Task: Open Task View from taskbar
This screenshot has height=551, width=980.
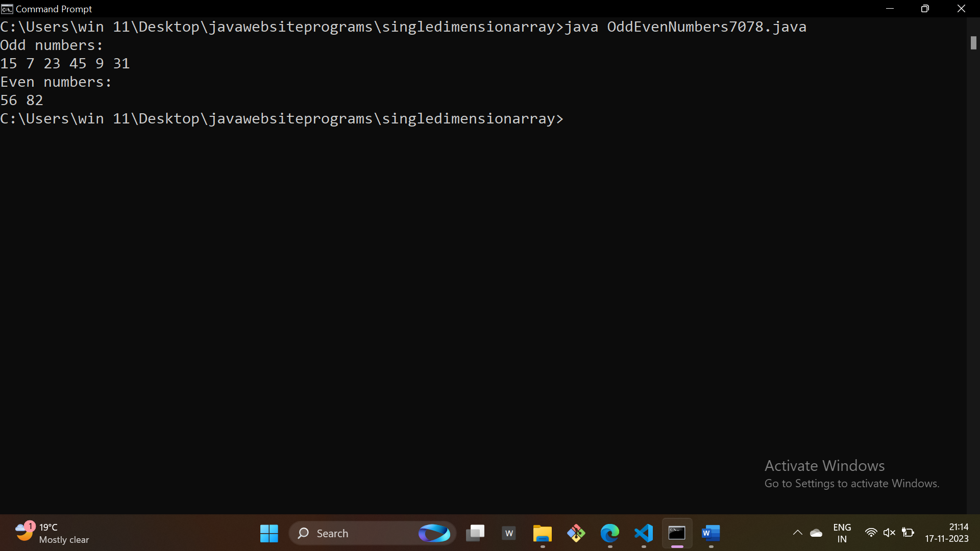Action: click(475, 533)
